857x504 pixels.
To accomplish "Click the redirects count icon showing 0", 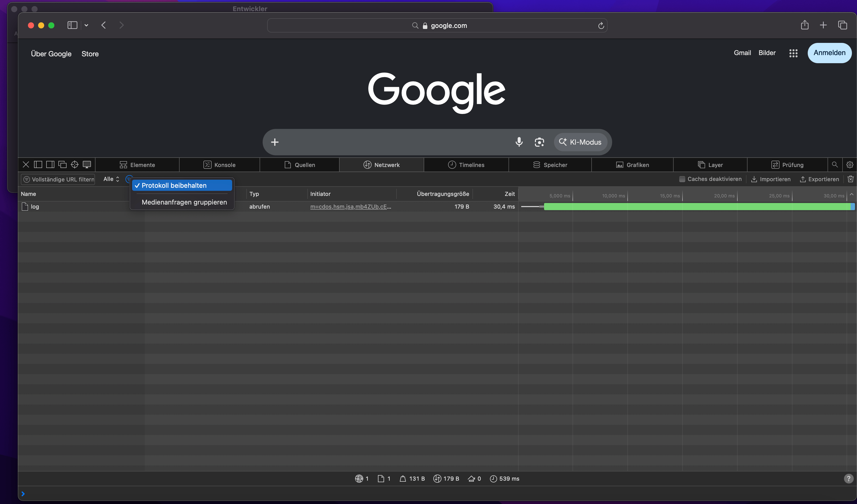I will click(471, 479).
